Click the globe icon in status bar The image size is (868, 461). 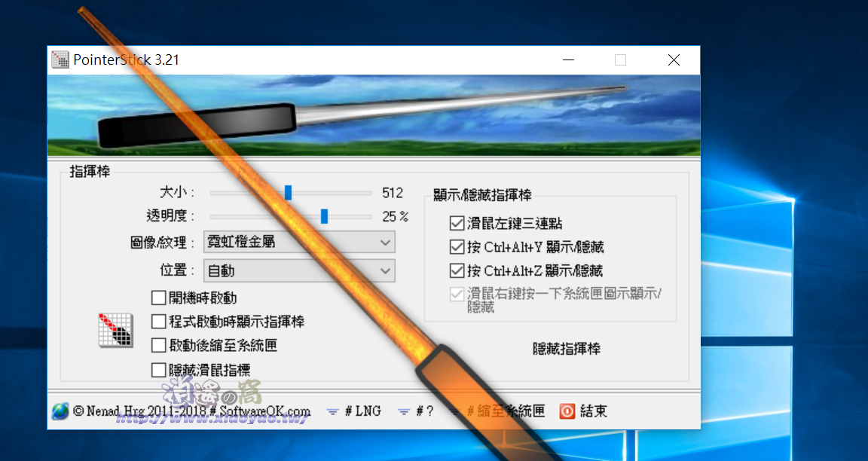(60, 411)
